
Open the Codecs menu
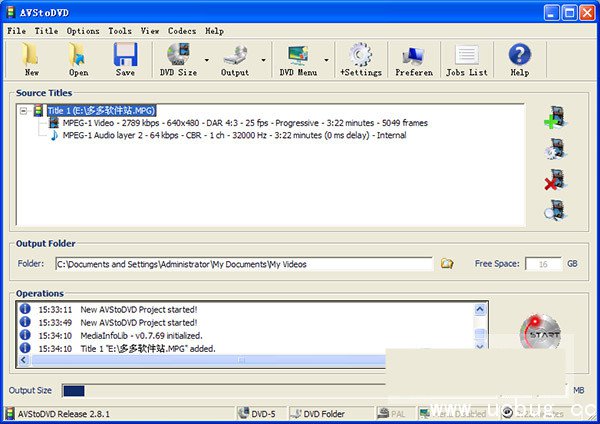182,31
